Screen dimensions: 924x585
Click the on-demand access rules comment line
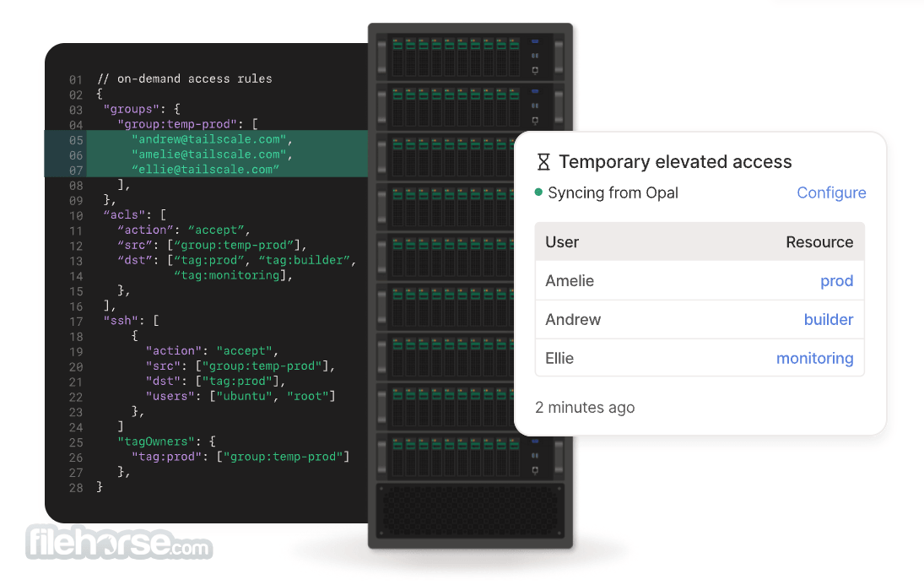tap(185, 79)
